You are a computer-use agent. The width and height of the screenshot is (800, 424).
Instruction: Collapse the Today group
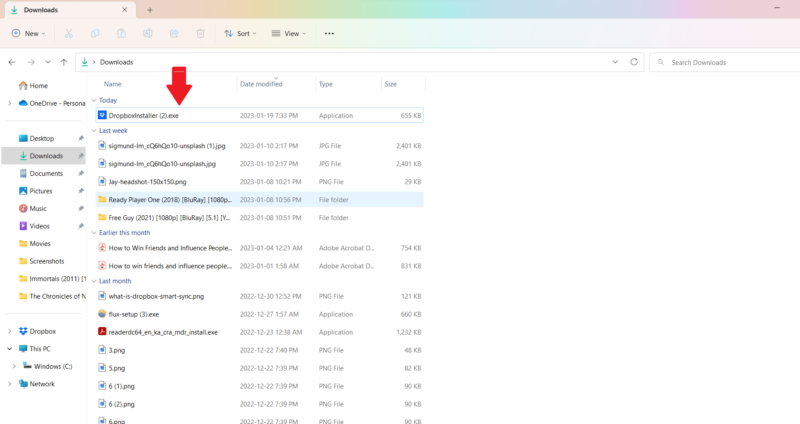94,101
